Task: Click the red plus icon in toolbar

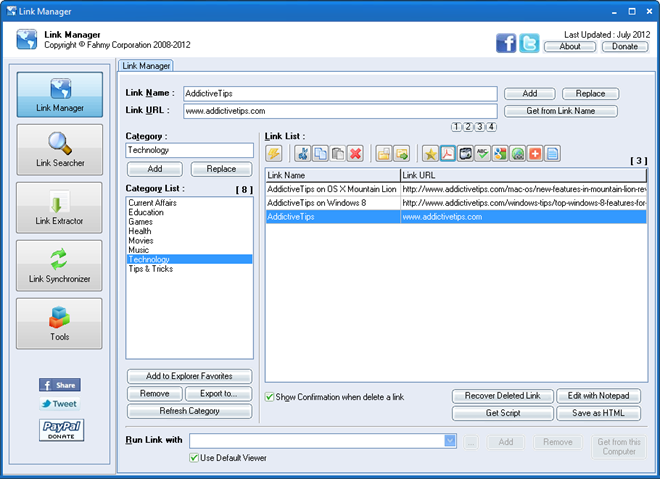Action: [535, 154]
